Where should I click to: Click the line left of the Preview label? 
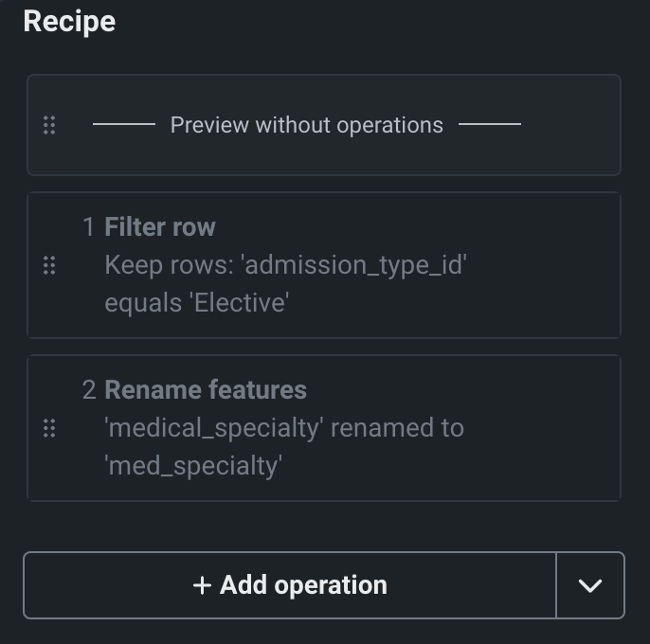[124, 124]
